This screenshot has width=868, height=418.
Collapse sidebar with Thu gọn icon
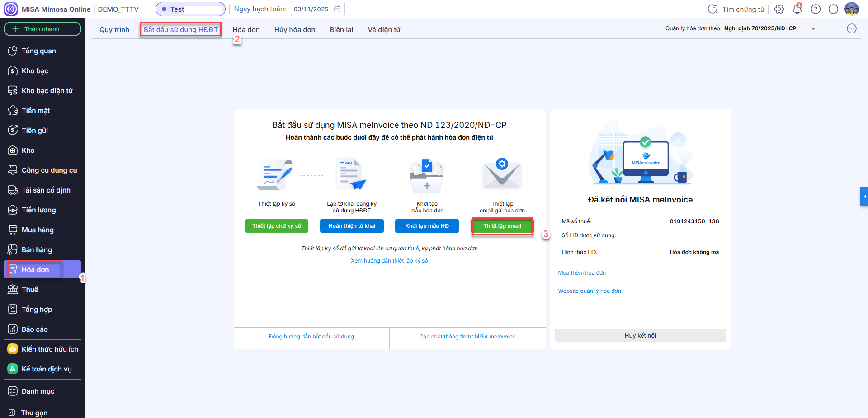12,413
